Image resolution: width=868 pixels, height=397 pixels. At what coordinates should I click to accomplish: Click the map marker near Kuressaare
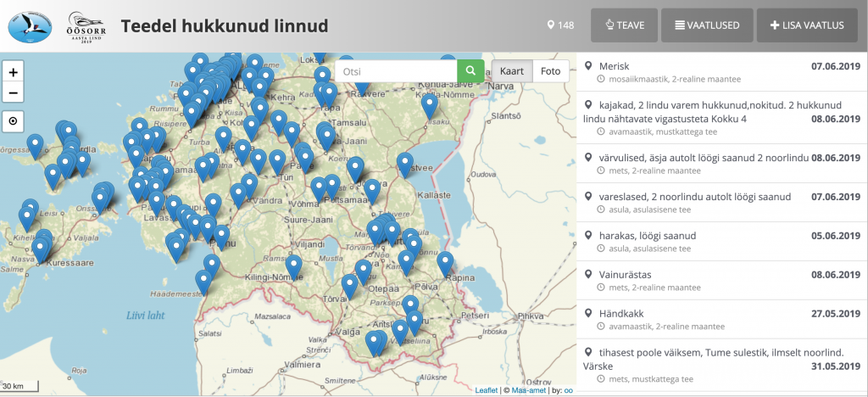tap(40, 249)
